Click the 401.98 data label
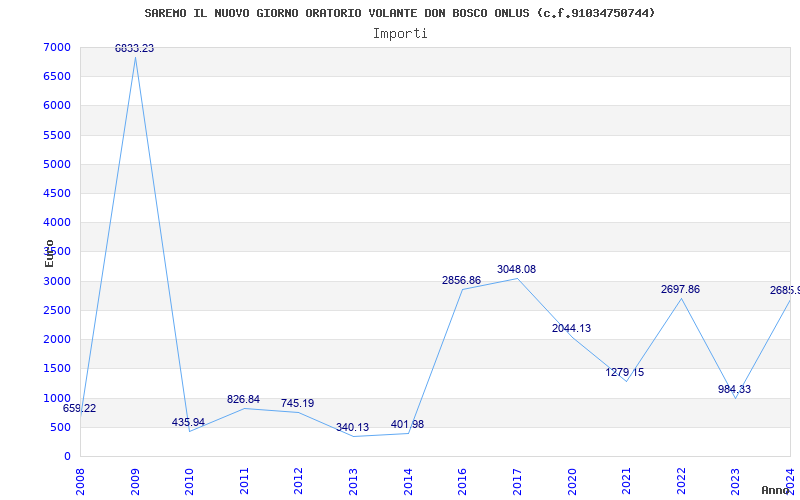This screenshot has height=500, width=800. point(407,424)
